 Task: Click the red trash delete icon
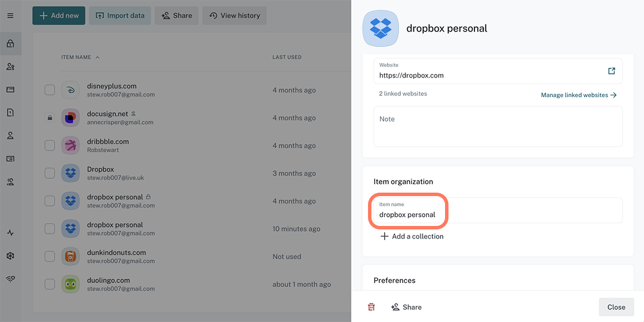pyautogui.click(x=371, y=307)
